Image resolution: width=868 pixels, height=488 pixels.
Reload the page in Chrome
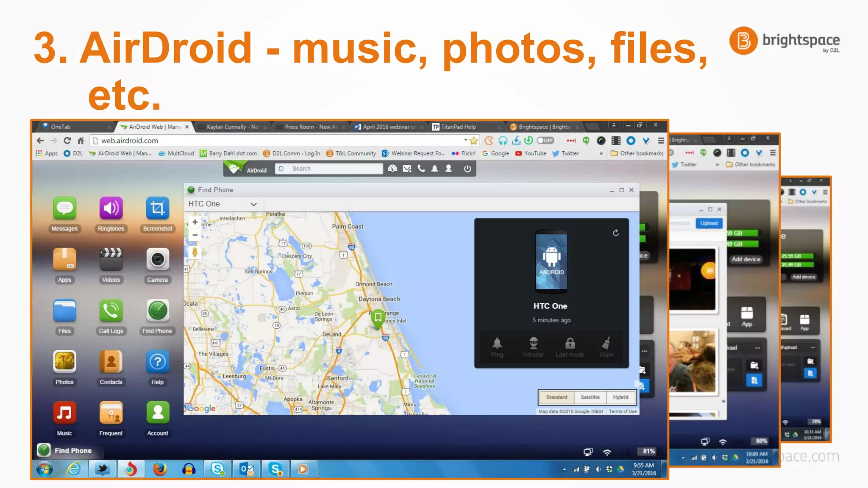point(67,141)
